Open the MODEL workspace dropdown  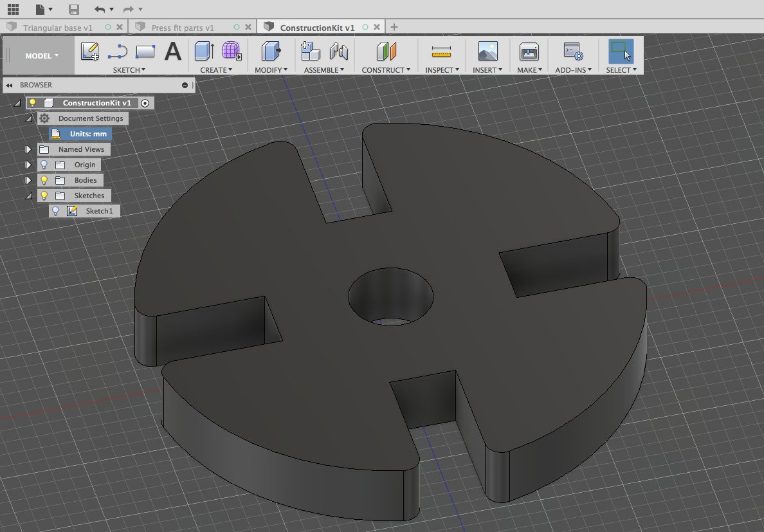coord(42,55)
